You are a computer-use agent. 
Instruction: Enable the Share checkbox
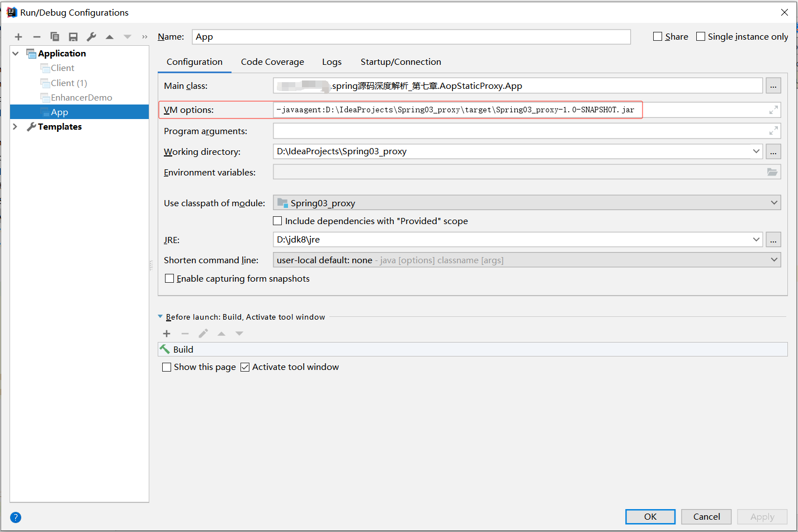pyautogui.click(x=658, y=36)
